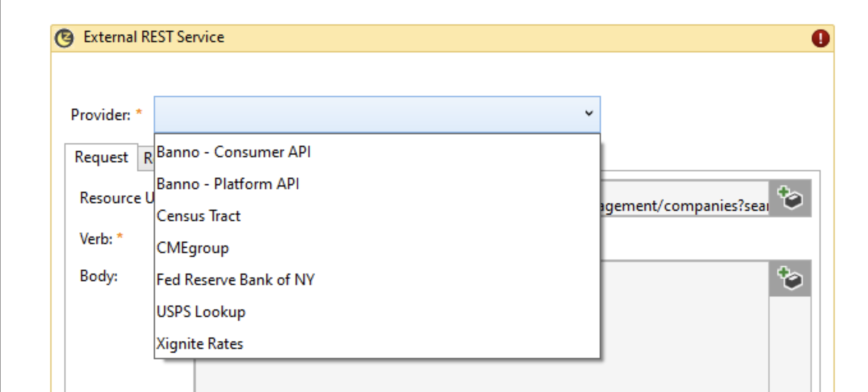Click the Resource URL insert variable icon

pos(790,199)
